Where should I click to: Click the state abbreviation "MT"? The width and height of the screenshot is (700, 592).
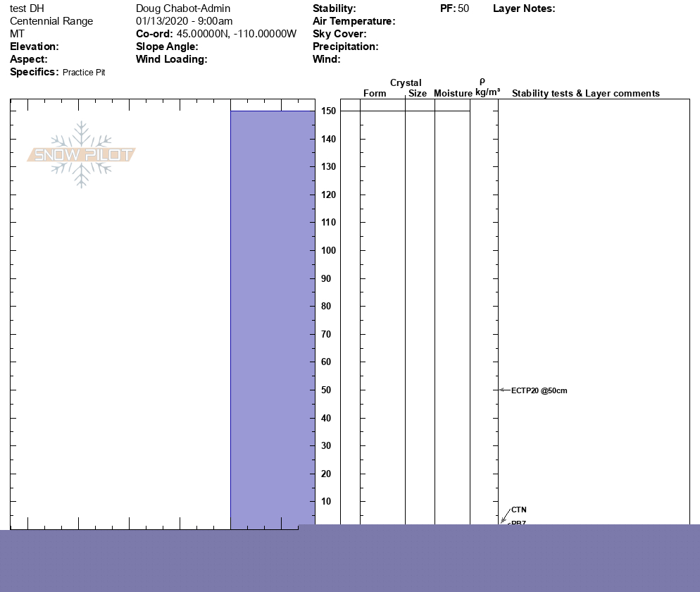point(17,34)
